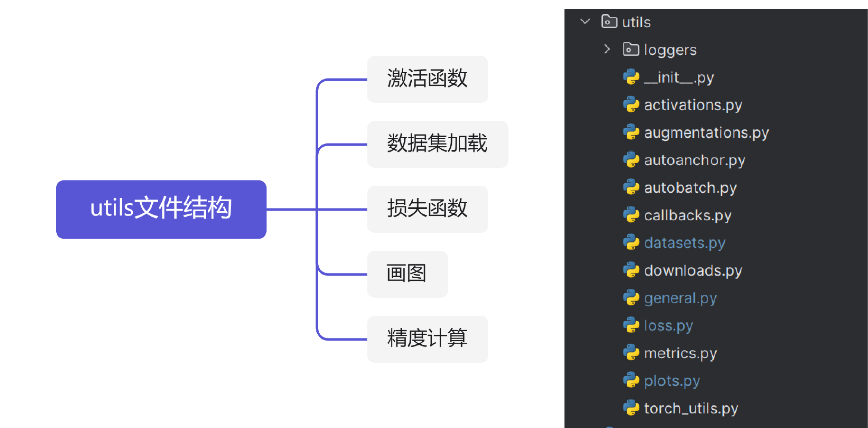The image size is (868, 428).
Task: Select loss.py in the project tree
Action: (668, 326)
